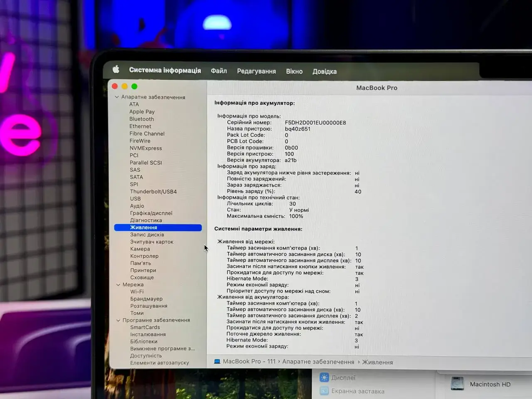This screenshot has height=399, width=532.
Task: Click serial number F5DH2D001EU00000E8
Action: tap(315, 123)
